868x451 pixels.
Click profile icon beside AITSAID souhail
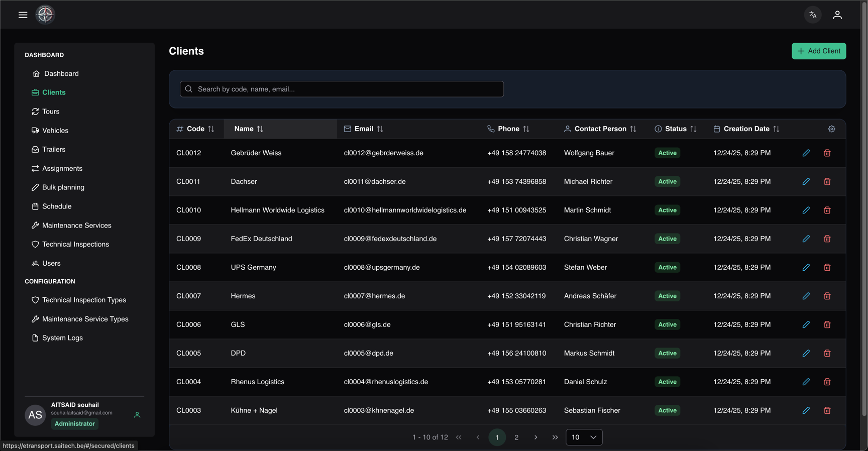click(x=137, y=415)
